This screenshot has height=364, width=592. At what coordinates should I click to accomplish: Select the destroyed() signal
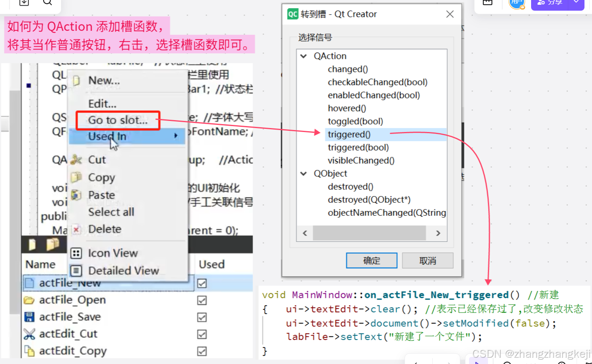[x=350, y=187]
